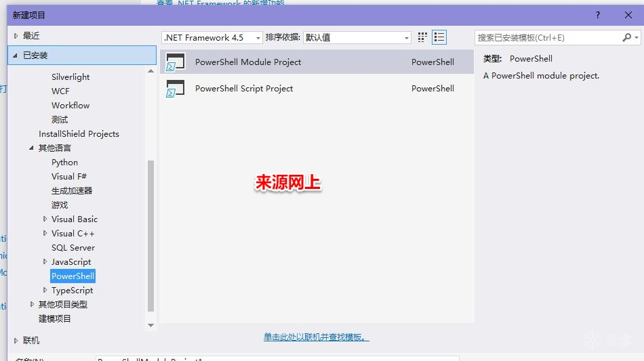Click the tree vertical scrollbar thumb
Screen dimensions: 644x361
[x=150, y=236]
